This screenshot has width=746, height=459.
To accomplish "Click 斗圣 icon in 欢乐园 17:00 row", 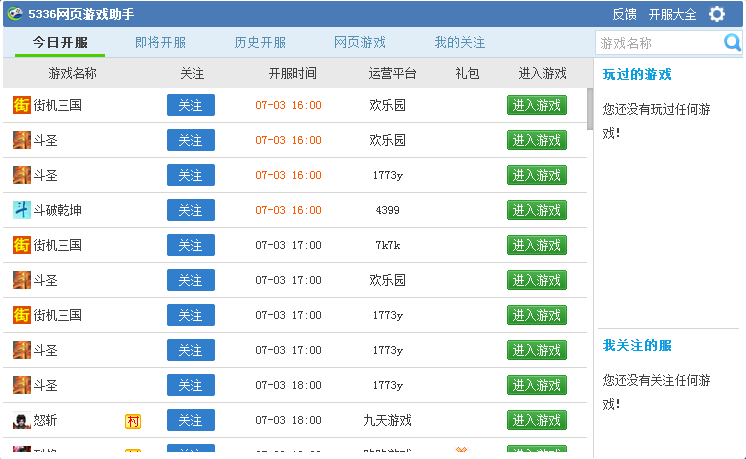I will [x=21, y=280].
